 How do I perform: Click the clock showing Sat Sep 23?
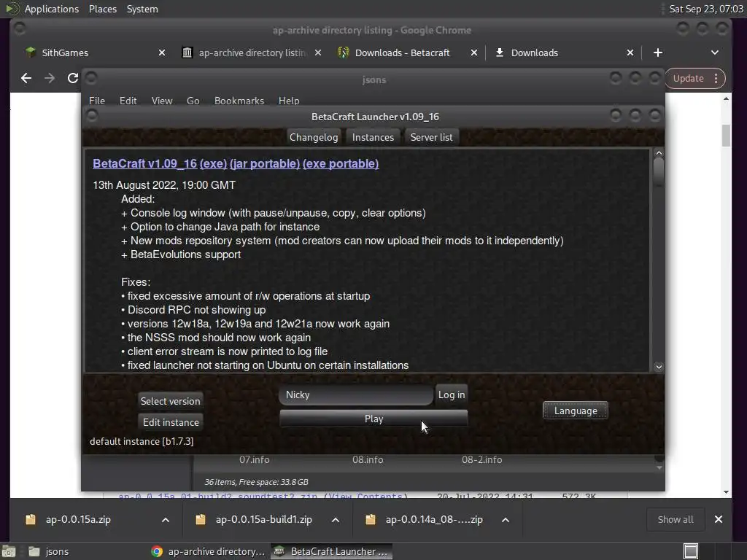(x=706, y=9)
